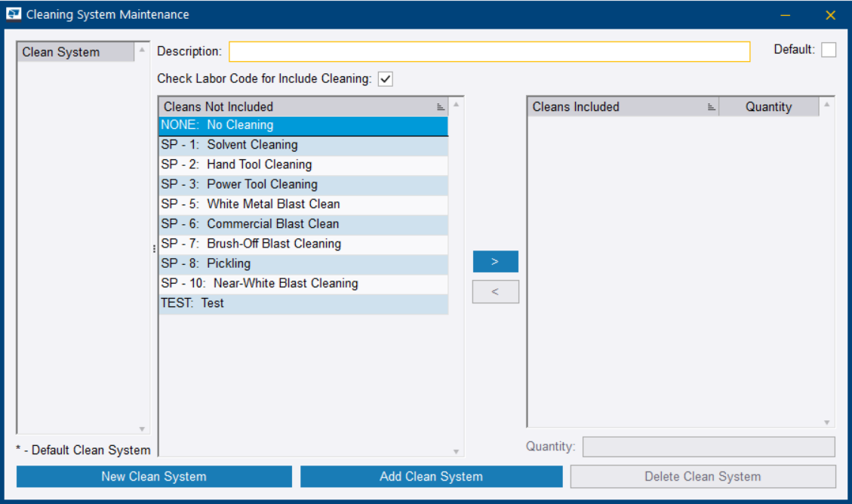The image size is (852, 504).
Task: Move selected clean to included list
Action: [495, 262]
